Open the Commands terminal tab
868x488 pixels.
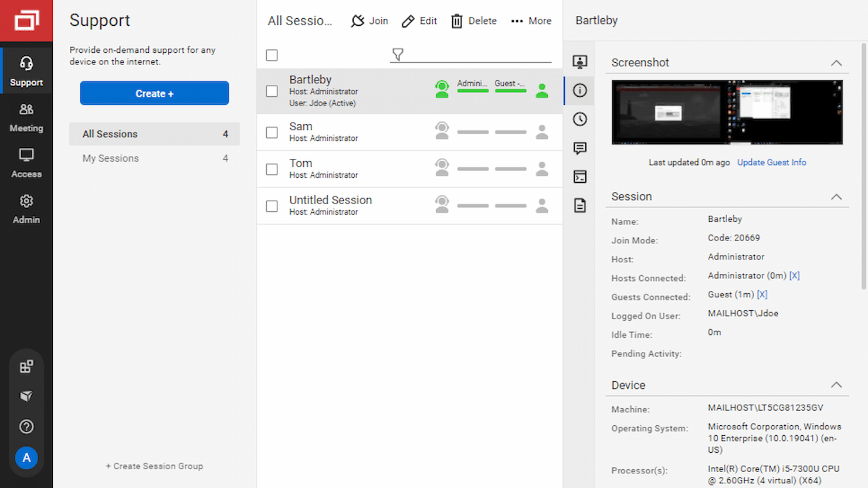(579, 177)
